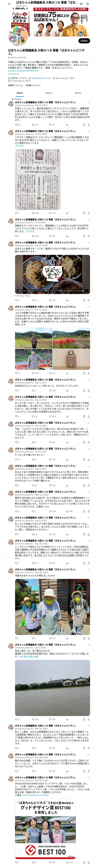Image resolution: width=98 pixels, height=868 pixels.
Task: Open the more menu on the pinned post
Action: [x=89, y=102]
